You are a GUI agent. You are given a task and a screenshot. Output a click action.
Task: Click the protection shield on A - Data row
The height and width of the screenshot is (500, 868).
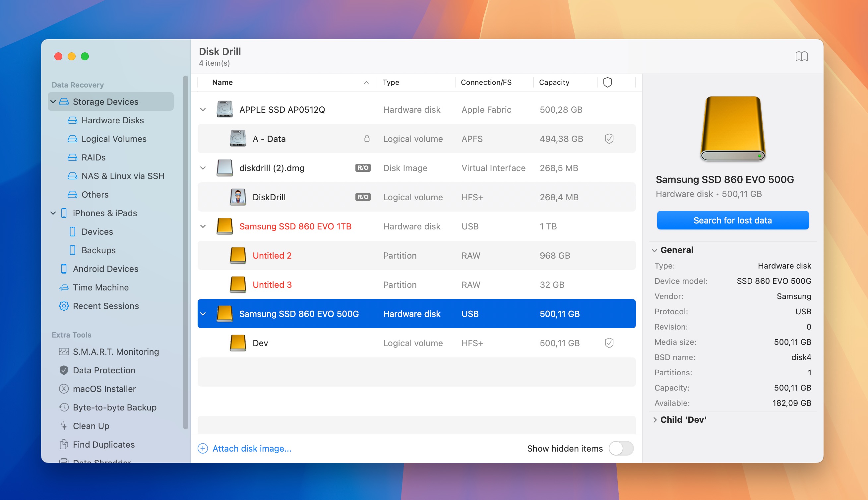click(609, 139)
